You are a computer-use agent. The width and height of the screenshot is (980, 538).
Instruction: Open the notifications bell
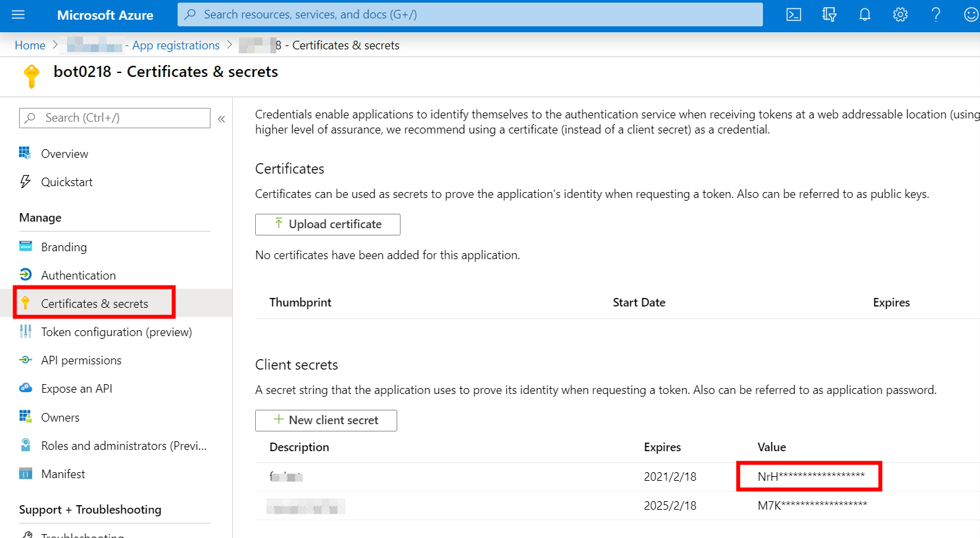coord(865,14)
